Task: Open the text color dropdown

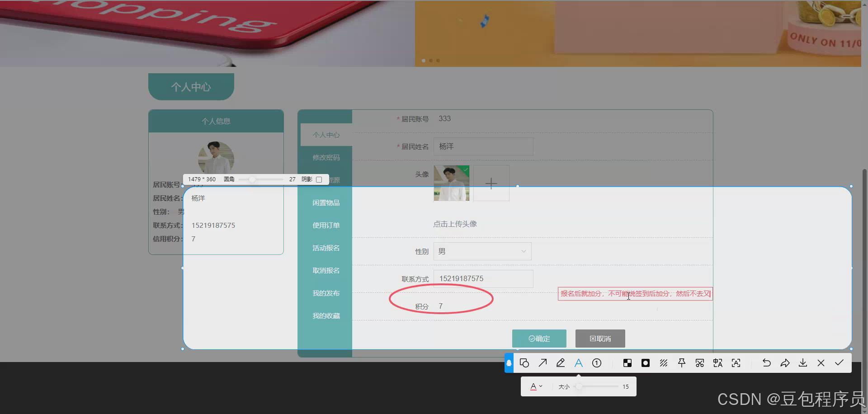Action: tap(536, 386)
